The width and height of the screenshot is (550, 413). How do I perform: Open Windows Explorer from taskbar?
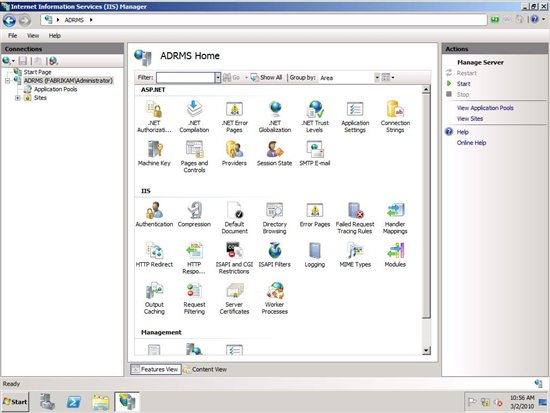pyautogui.click(x=101, y=402)
